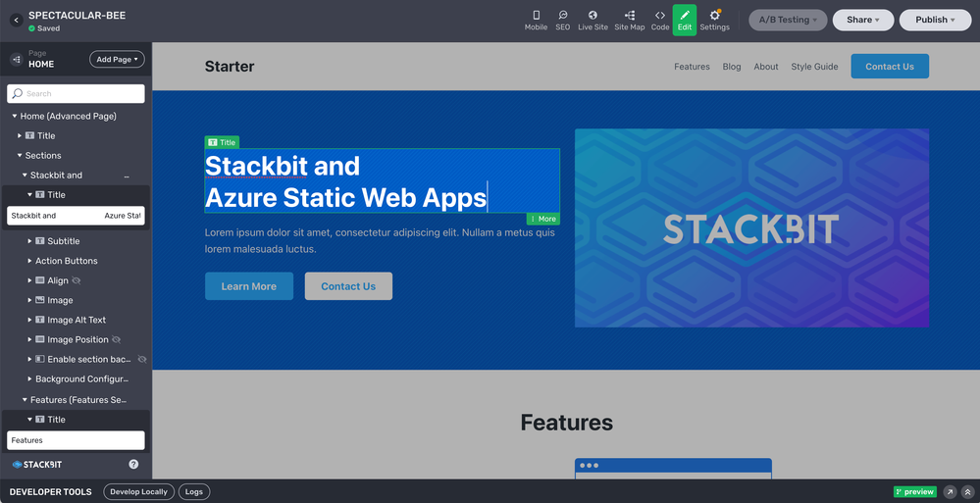Click the Features section heading
The height and width of the screenshot is (503, 980).
(x=566, y=423)
